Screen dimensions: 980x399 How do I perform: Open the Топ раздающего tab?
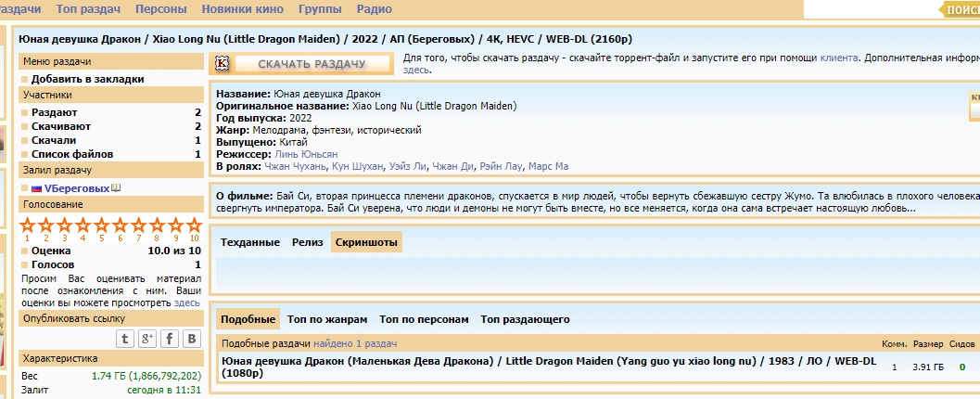point(524,319)
